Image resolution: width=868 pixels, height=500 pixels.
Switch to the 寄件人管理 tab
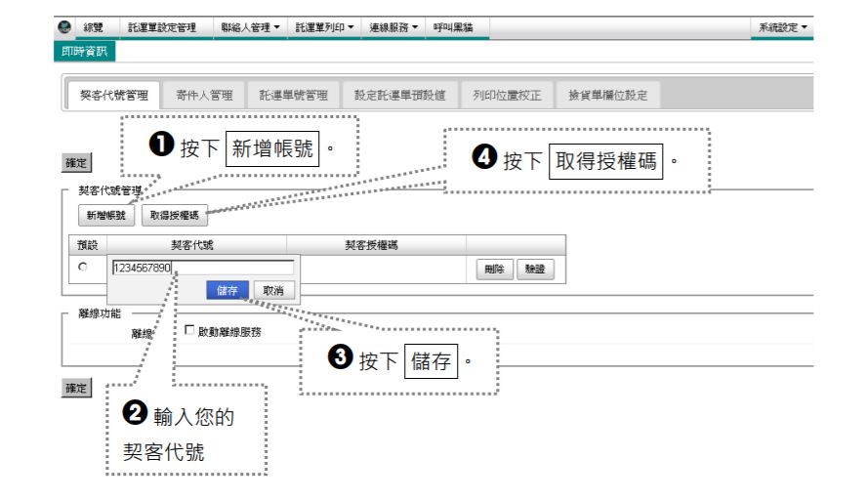tap(204, 96)
